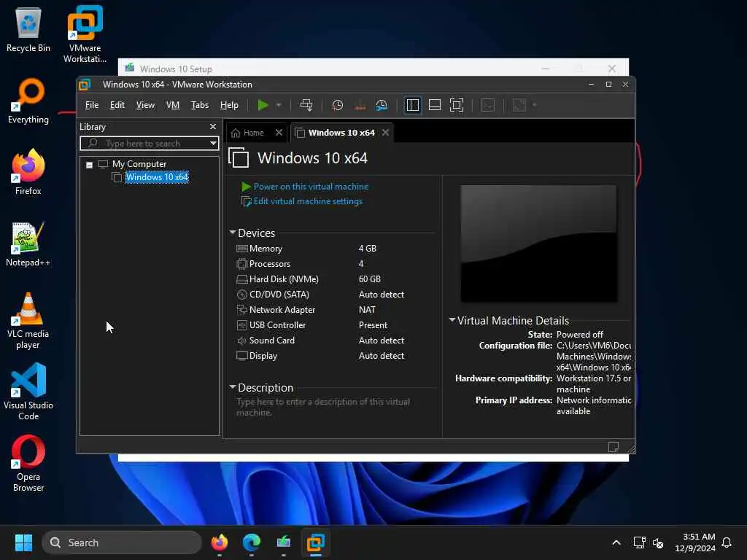Screen dimensions: 747x560
Task: Collapse the My Computer tree node
Action: pyautogui.click(x=89, y=165)
